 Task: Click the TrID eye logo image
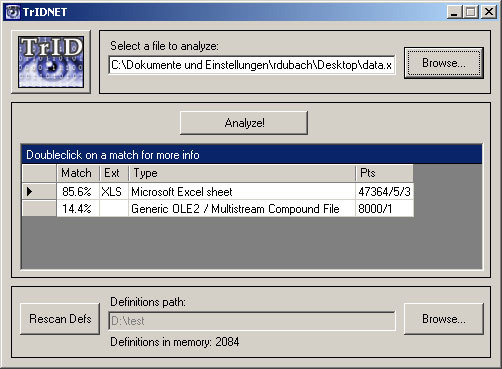[51, 62]
